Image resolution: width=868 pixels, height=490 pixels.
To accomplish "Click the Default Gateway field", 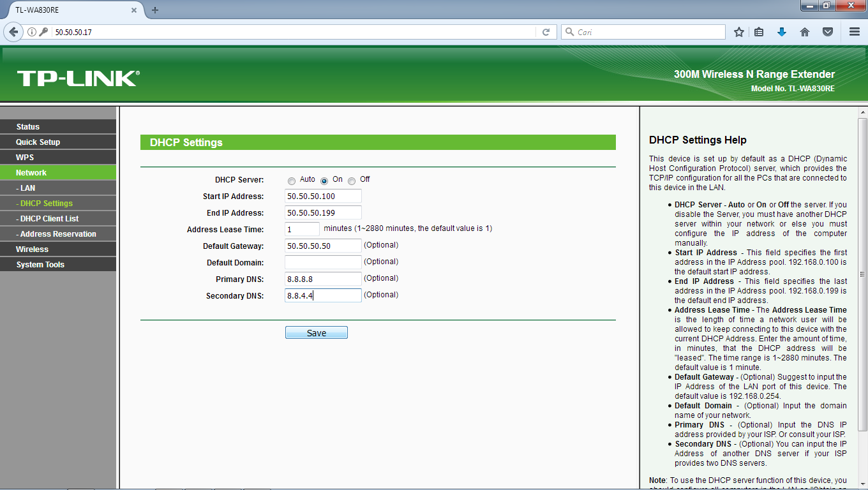I will [x=323, y=246].
